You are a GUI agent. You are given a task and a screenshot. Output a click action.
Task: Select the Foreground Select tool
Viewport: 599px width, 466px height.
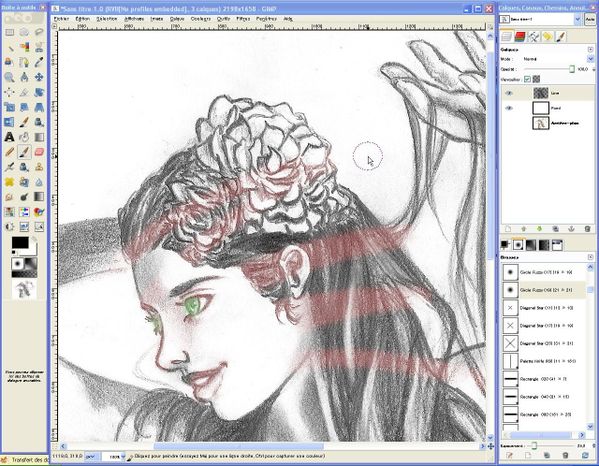(10, 62)
